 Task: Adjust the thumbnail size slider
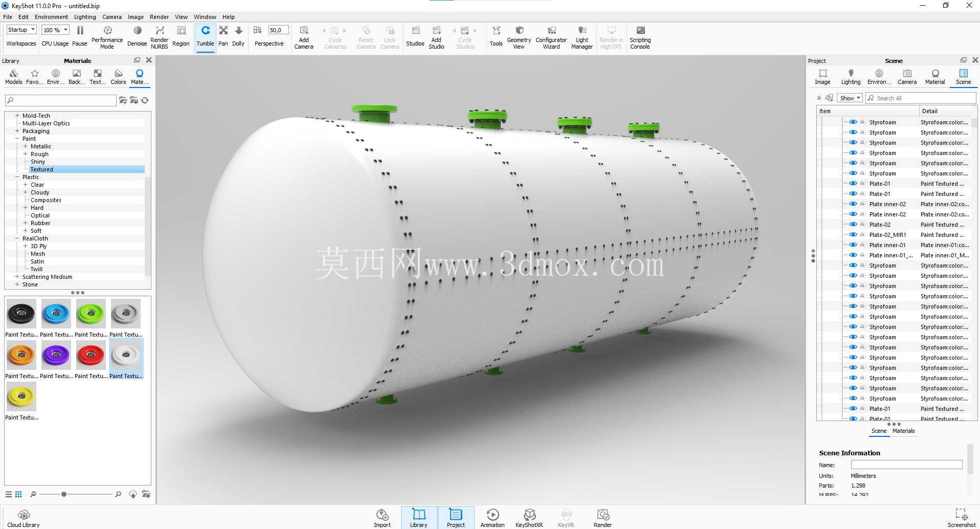tap(64, 494)
